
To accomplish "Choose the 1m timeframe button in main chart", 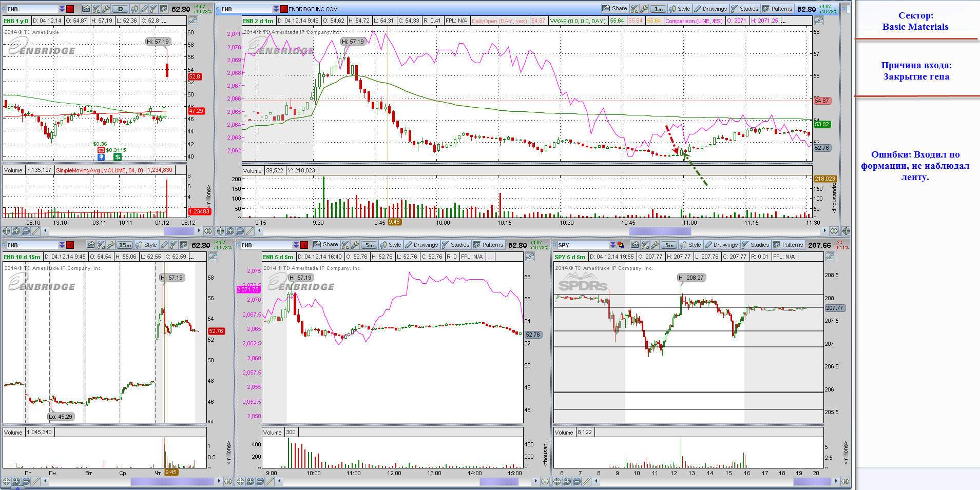I will [658, 9].
